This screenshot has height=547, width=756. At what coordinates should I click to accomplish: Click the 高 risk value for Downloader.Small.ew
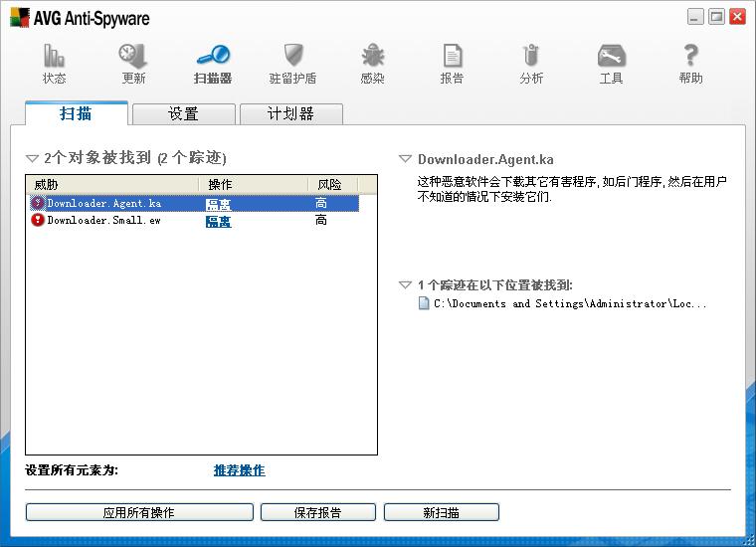(320, 220)
